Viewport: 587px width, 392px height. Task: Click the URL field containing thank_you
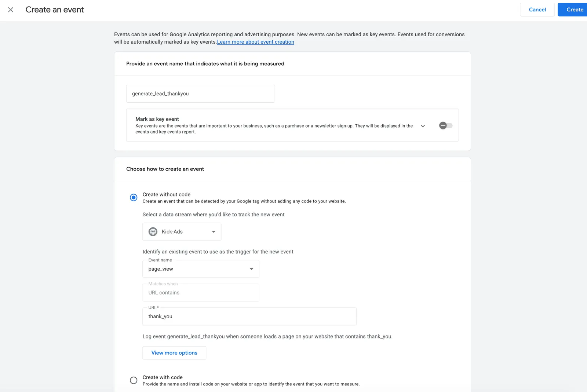tap(249, 316)
